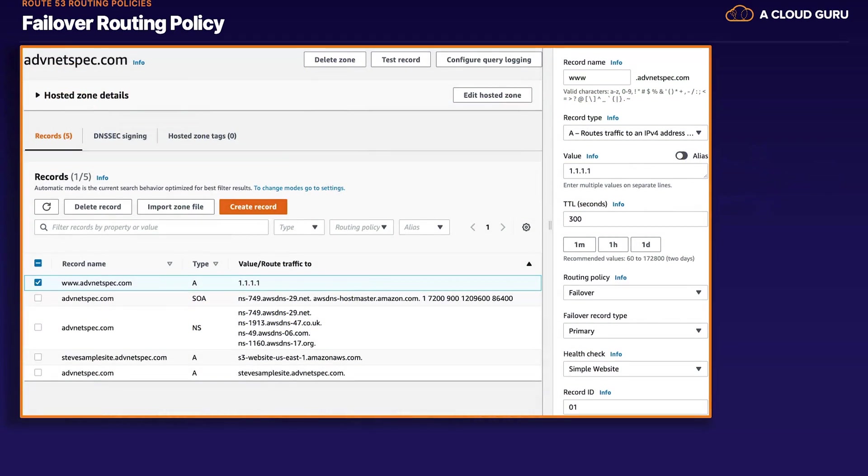The image size is (868, 476).
Task: Open Info link beside Routing policy
Action: (x=620, y=277)
